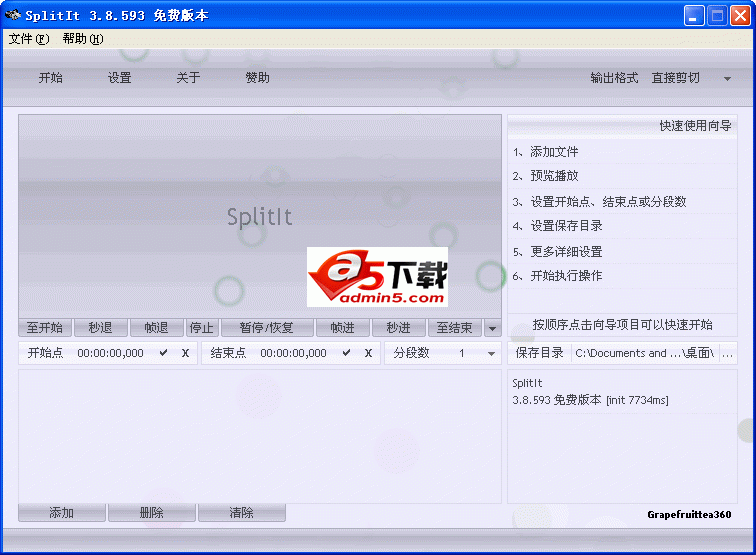Screen dimensions: 756x555
Task: Step back one second with 秒退
Action: [101, 328]
